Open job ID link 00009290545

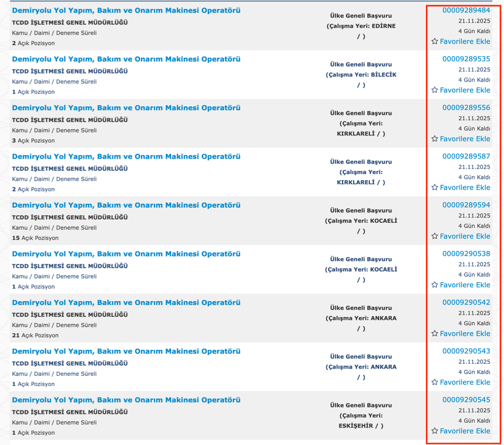point(466,400)
